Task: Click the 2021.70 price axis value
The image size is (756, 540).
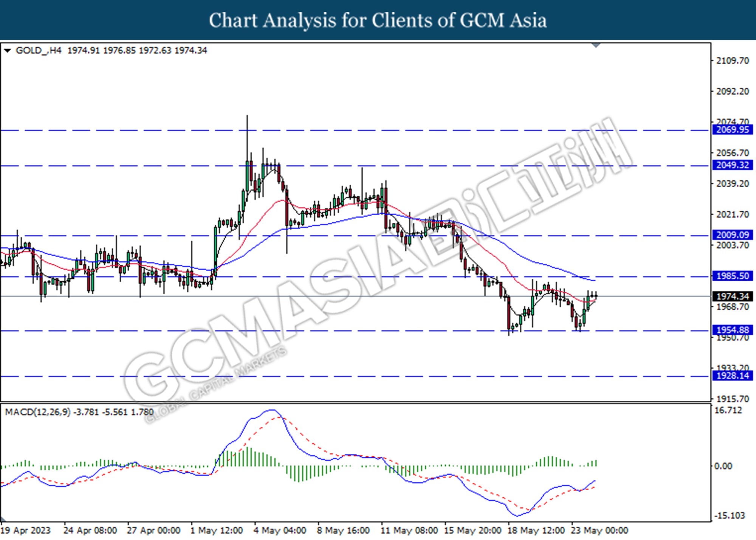Action: point(733,214)
